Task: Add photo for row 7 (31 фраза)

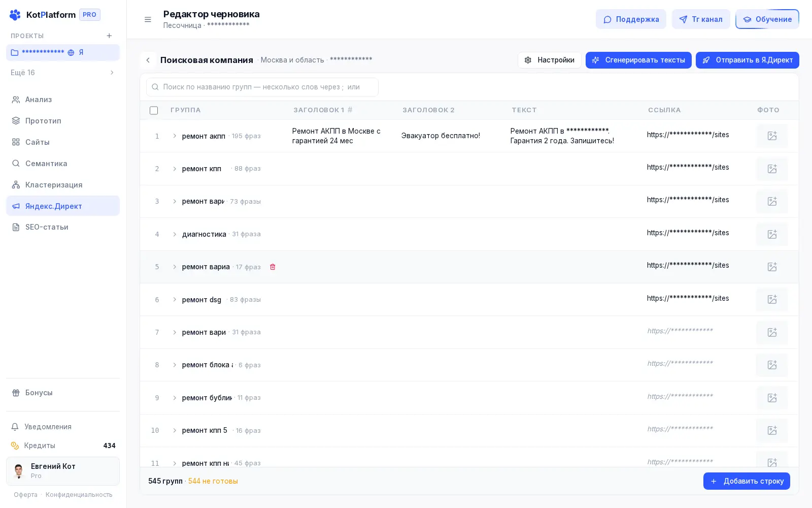Action: [x=772, y=332]
